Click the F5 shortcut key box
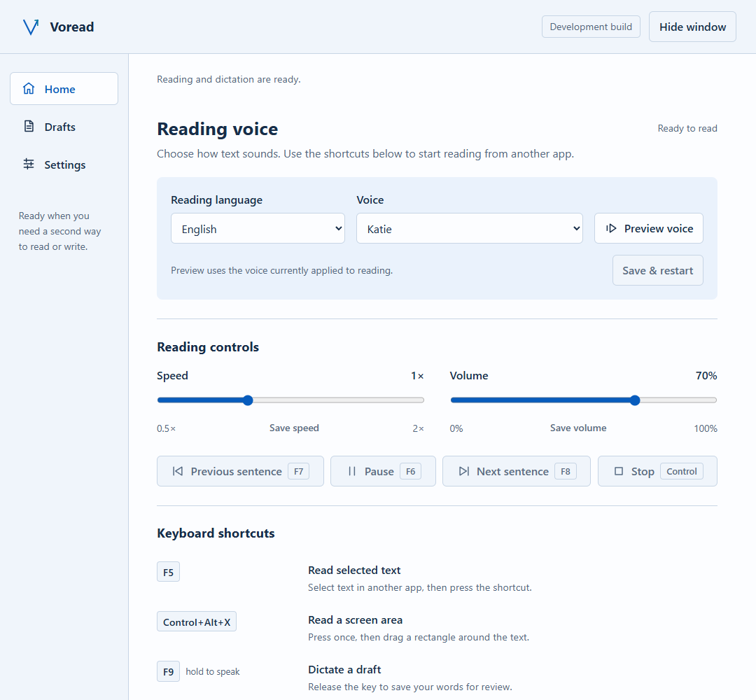Viewport: 756px width, 700px height. point(168,572)
